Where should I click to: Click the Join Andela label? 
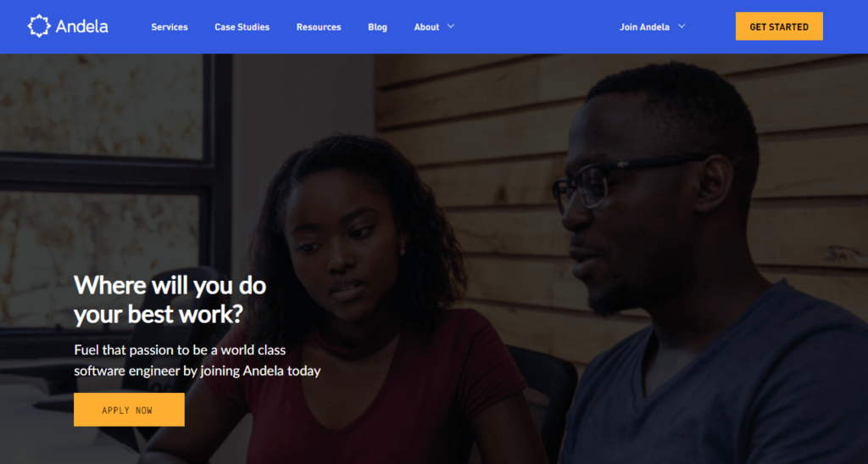[644, 27]
